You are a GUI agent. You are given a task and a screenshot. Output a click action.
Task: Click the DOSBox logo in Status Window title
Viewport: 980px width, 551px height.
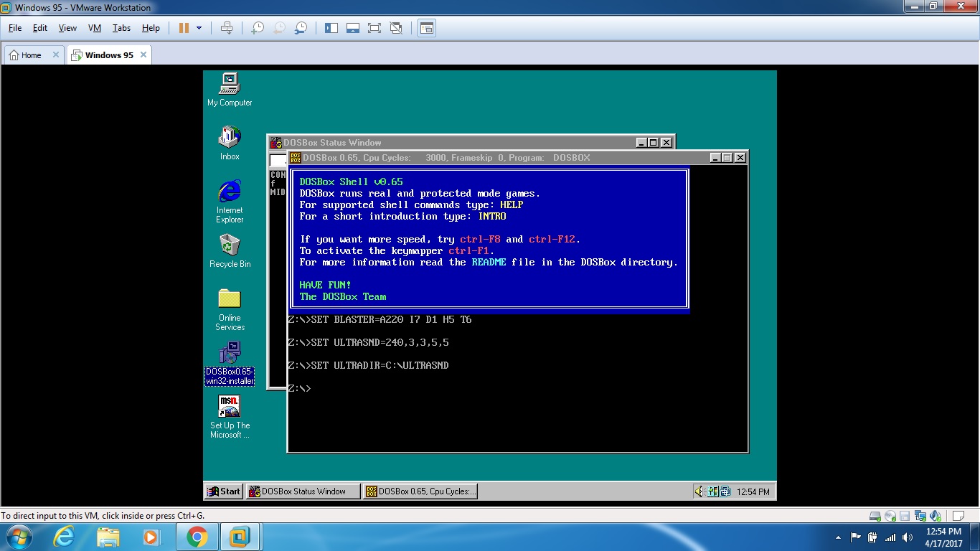point(275,142)
